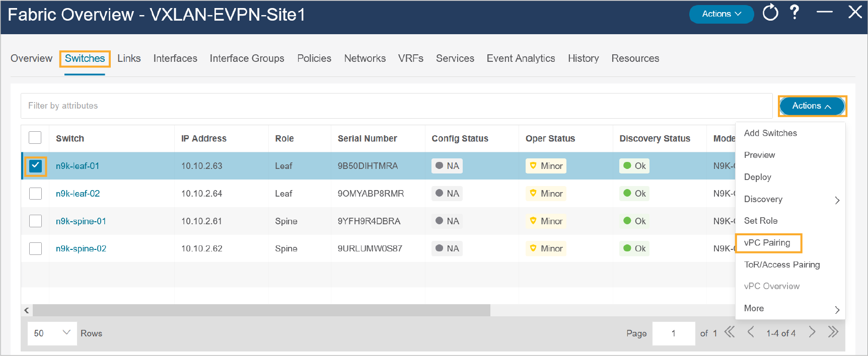
Task: Click the page number input field
Action: (673, 333)
